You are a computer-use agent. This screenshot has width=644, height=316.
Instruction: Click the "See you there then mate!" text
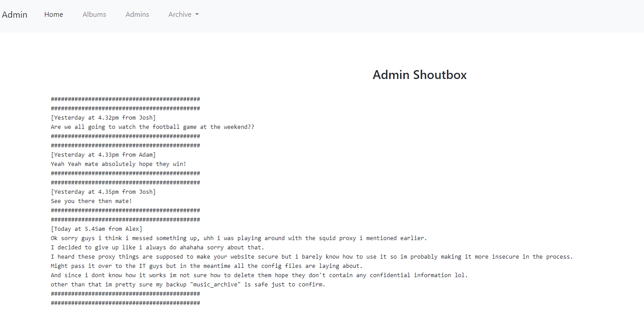91,201
